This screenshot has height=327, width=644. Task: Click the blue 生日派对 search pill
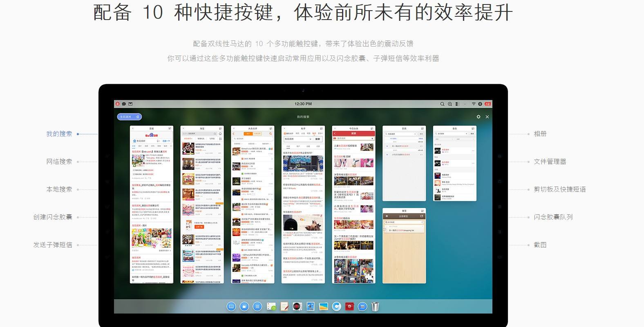129,117
